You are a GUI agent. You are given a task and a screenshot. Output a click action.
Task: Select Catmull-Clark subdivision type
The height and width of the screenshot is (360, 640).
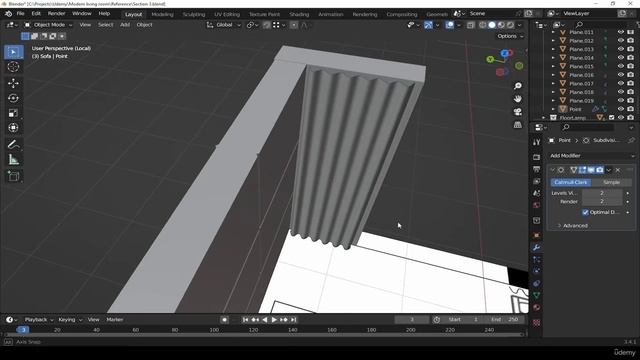coord(571,182)
